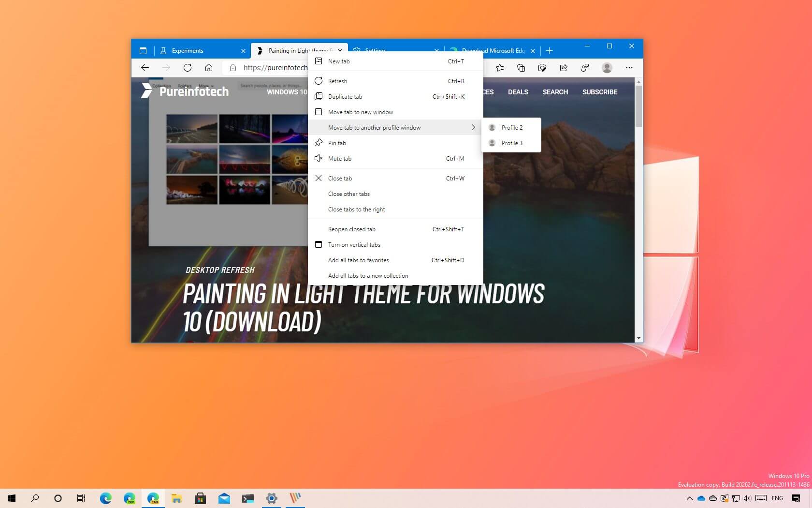Open the user profile avatar icon
812x508 pixels.
point(607,68)
